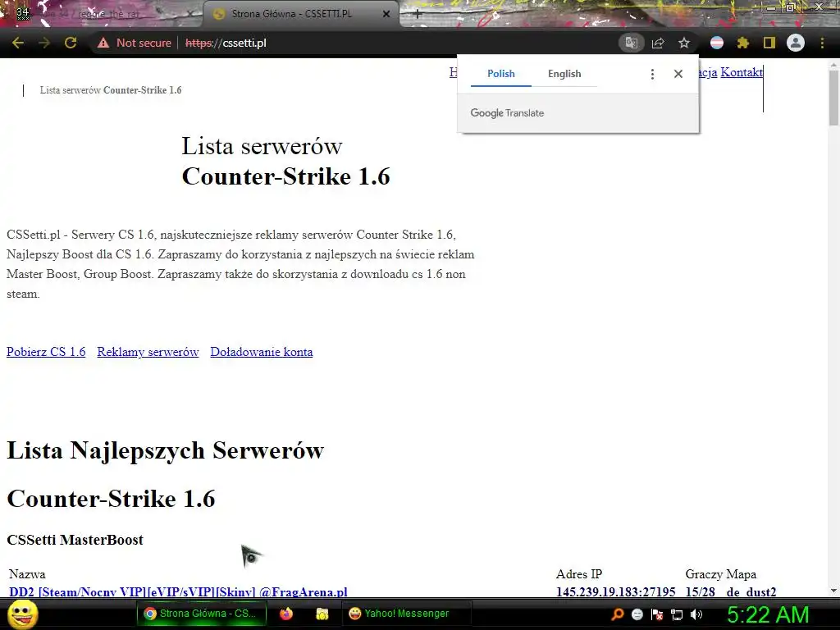Open the folder icon in the taskbar
This screenshot has height=630, width=840.
coord(322,614)
